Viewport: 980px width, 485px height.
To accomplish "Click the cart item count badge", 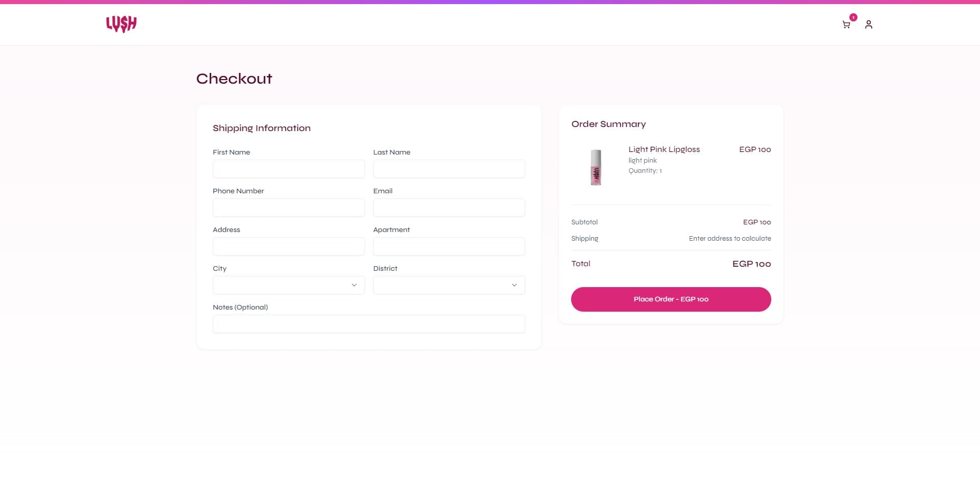I will [x=852, y=17].
